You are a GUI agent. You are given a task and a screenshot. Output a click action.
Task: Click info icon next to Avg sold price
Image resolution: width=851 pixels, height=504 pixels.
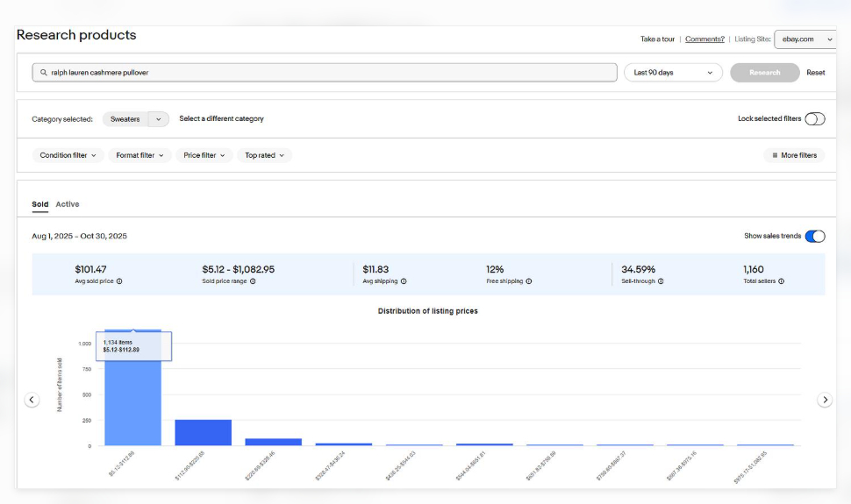click(x=119, y=281)
